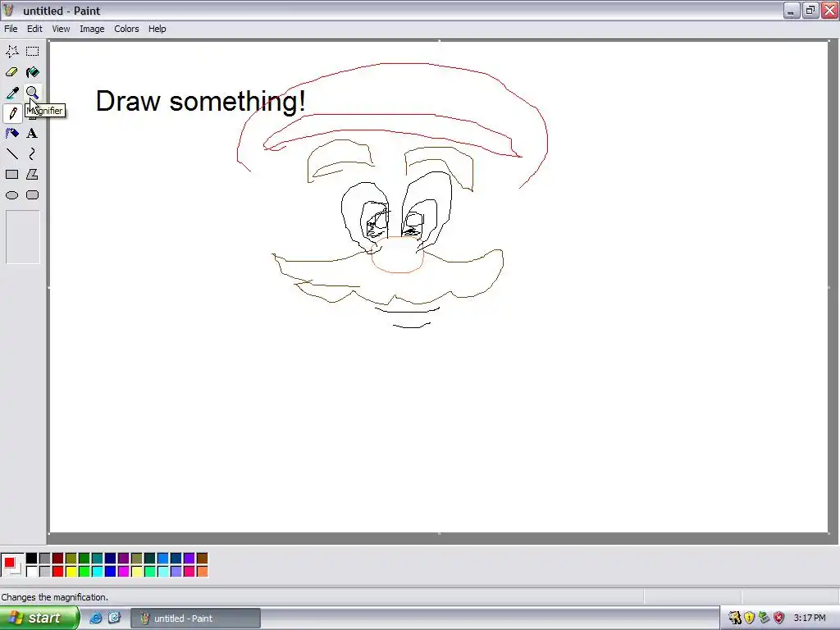This screenshot has width=840, height=630.
Task: Restore down the Paint window
Action: point(810,10)
